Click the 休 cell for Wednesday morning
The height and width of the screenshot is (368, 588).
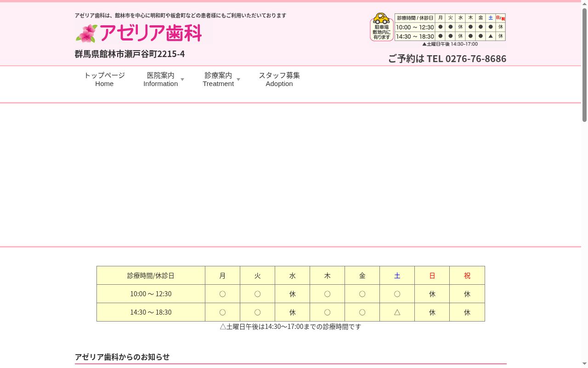tap(292, 294)
